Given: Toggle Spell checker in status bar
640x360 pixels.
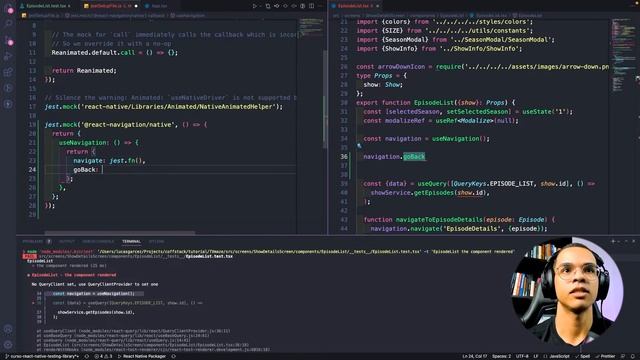Looking at the screenshot, I should [x=583, y=356].
